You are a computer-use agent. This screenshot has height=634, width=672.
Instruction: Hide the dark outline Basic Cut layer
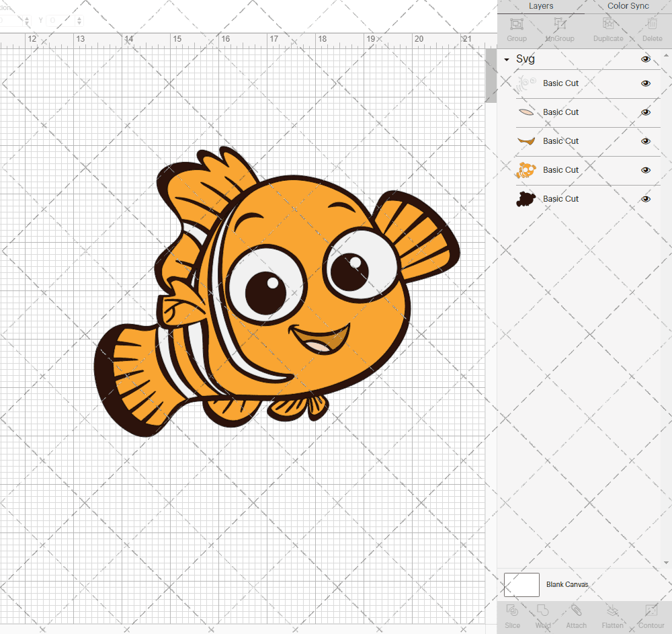pyautogui.click(x=645, y=199)
